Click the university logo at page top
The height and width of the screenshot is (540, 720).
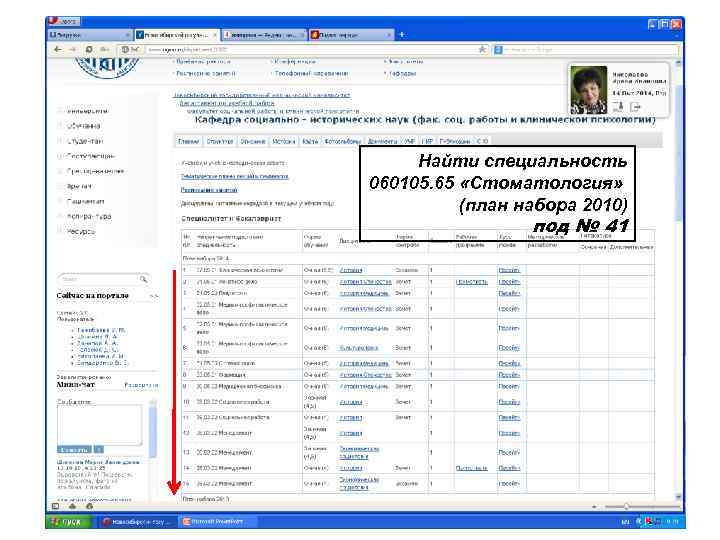[107, 67]
